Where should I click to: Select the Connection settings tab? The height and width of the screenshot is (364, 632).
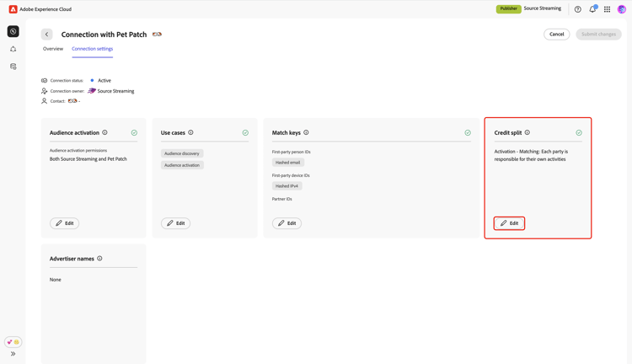[x=93, y=49]
